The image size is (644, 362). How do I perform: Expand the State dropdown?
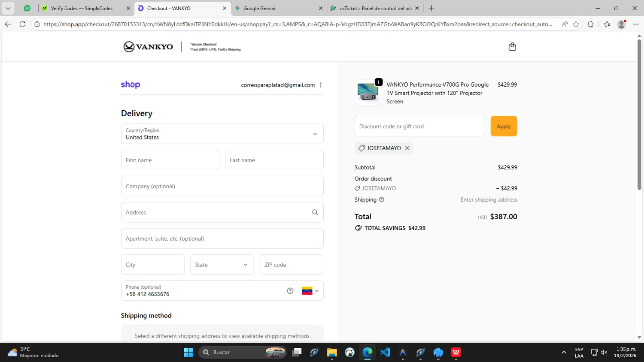tap(222, 265)
